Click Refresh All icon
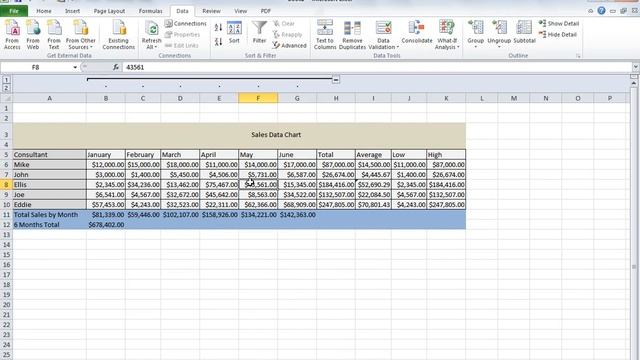 pos(151,36)
